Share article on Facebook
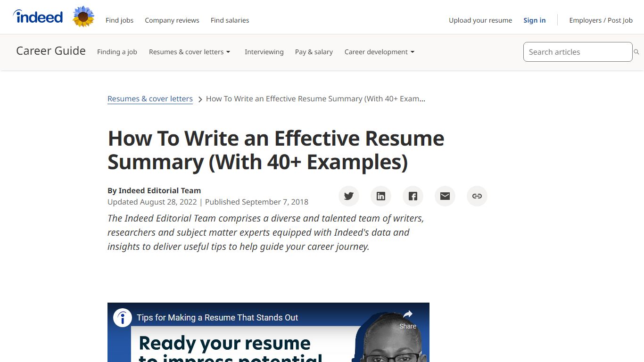The width and height of the screenshot is (644, 362). pos(413,196)
